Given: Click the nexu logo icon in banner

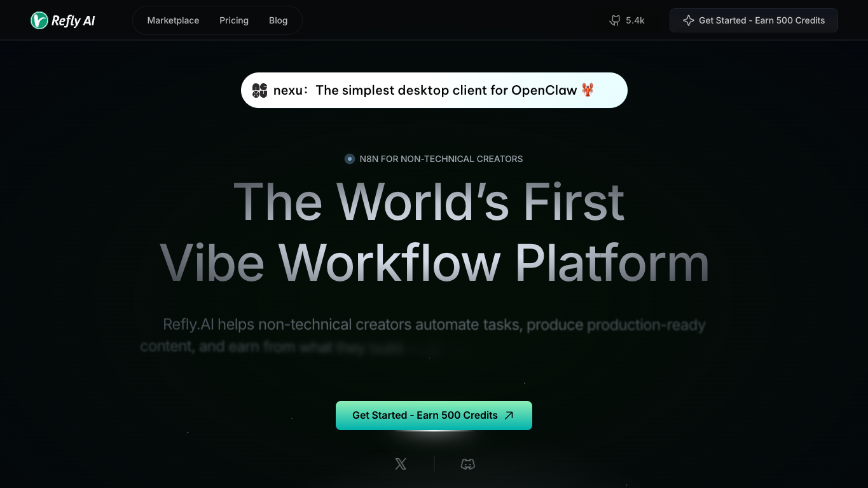Looking at the screenshot, I should 259,90.
